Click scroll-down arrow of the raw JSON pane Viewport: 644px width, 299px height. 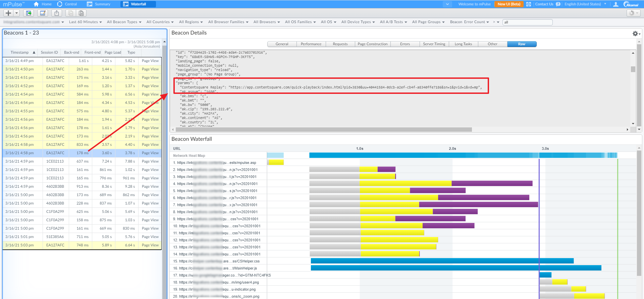point(633,124)
